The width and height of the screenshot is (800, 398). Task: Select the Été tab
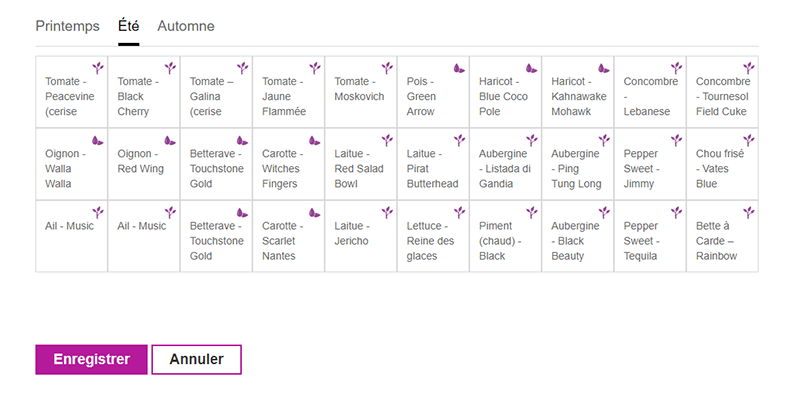coord(129,26)
